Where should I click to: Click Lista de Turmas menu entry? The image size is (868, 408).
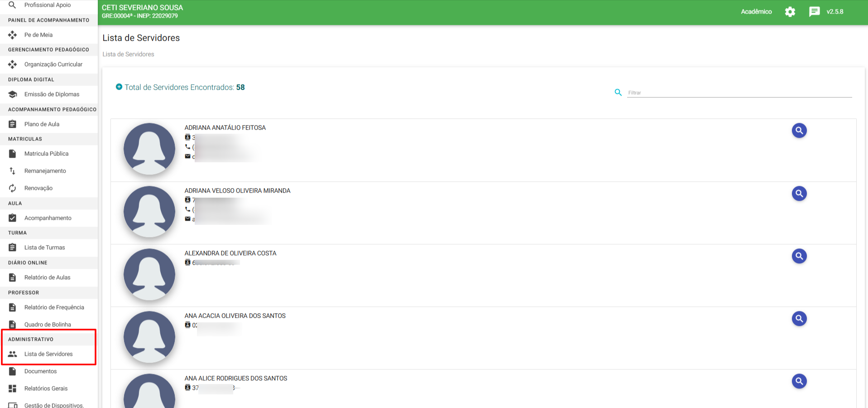click(44, 248)
